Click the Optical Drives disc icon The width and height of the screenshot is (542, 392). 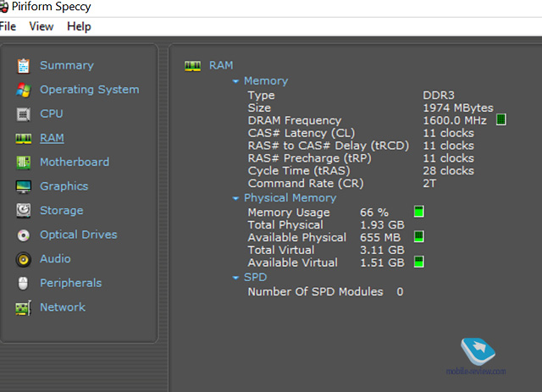(x=24, y=235)
